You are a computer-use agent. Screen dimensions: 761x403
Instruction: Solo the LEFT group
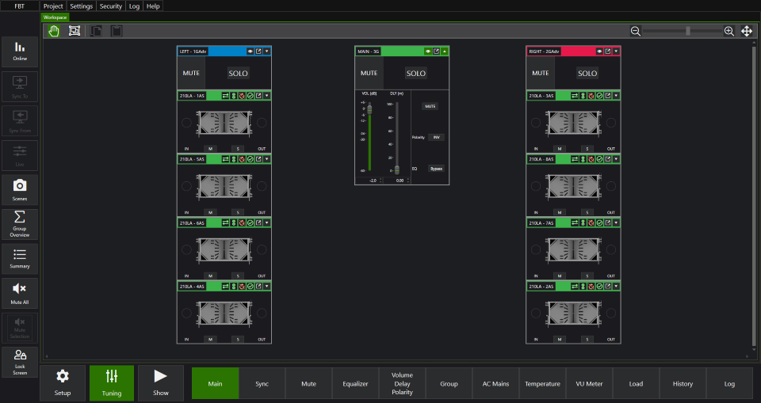(x=238, y=73)
